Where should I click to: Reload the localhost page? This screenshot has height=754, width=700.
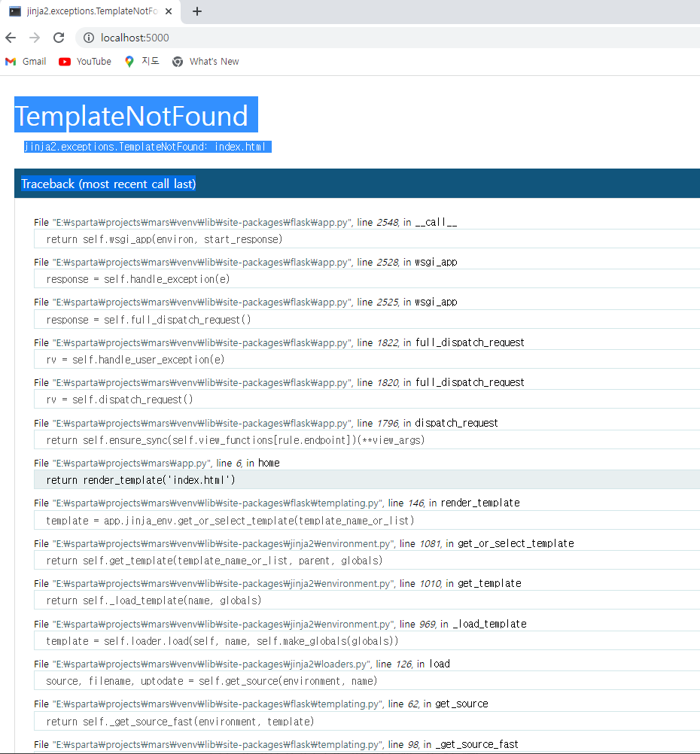[x=59, y=38]
